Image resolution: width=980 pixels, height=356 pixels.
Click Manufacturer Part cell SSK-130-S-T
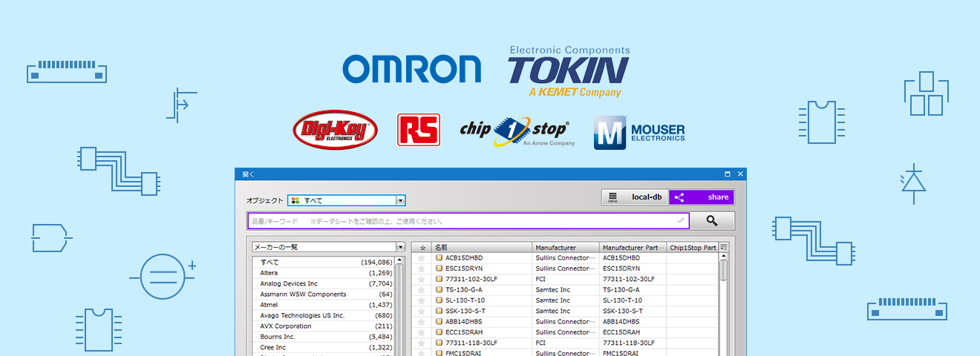pyautogui.click(x=621, y=311)
